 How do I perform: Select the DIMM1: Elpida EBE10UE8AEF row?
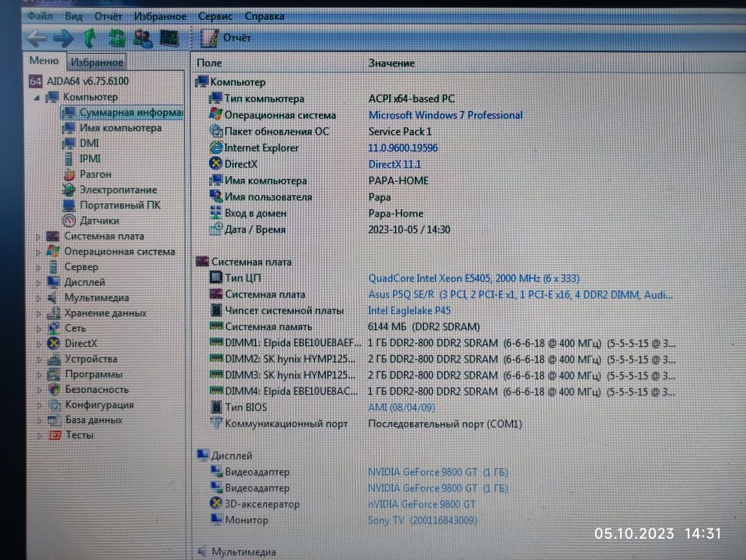pyautogui.click(x=443, y=343)
